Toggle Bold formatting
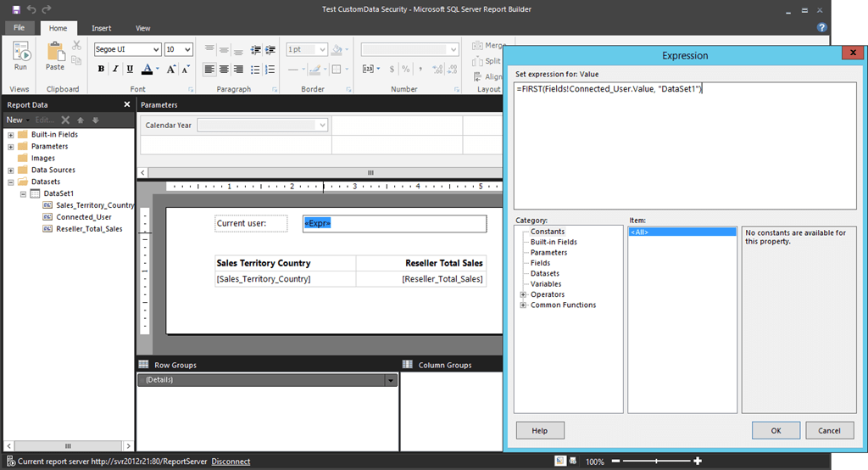The height and width of the screenshot is (470, 868). point(101,69)
